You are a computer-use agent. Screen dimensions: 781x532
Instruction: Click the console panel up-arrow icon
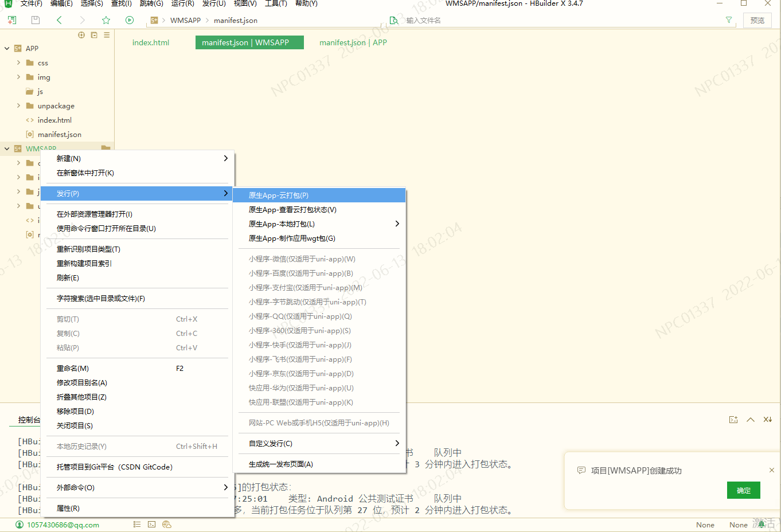(751, 420)
